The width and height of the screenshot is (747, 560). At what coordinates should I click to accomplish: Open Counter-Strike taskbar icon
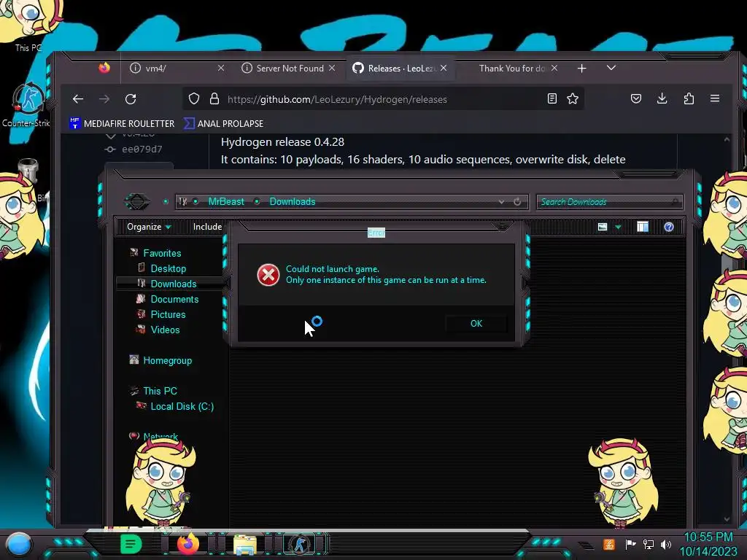click(x=300, y=544)
